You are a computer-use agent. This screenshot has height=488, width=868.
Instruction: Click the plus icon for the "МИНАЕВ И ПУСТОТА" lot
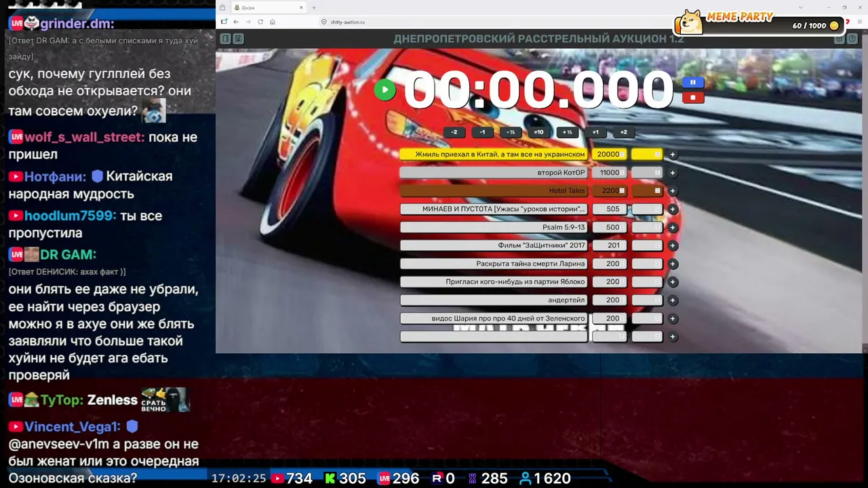673,209
